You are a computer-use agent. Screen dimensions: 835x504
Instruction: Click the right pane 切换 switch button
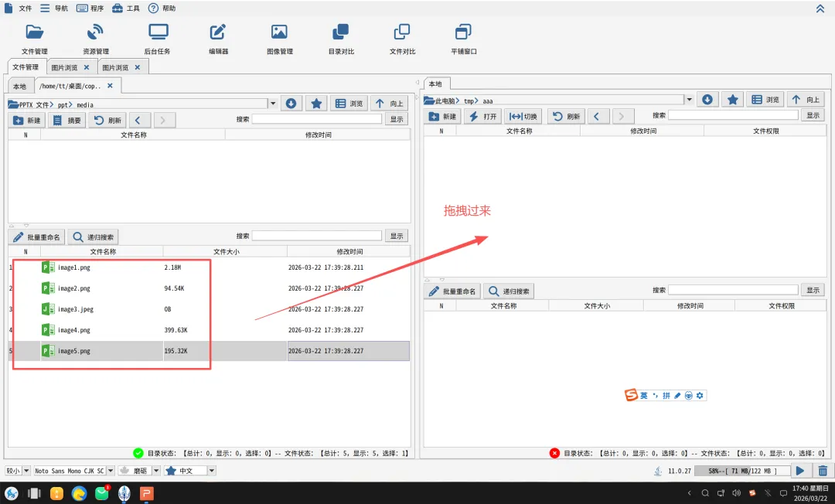tap(523, 116)
